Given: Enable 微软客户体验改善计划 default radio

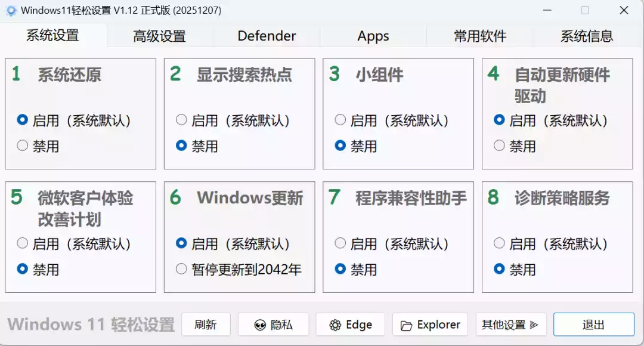Looking at the screenshot, I should pyautogui.click(x=23, y=243).
